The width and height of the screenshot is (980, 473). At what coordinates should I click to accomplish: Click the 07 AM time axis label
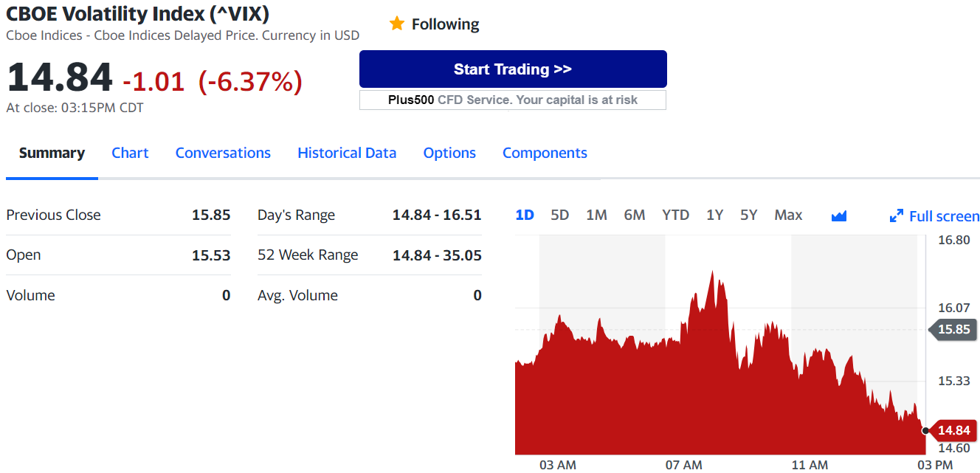click(683, 465)
